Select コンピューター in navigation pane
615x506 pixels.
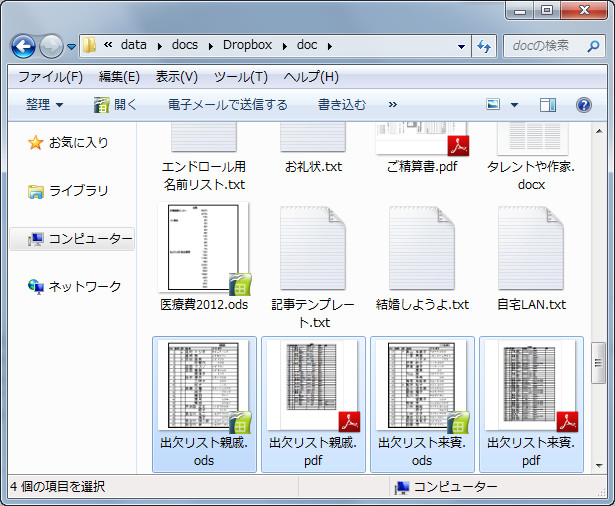[72, 238]
